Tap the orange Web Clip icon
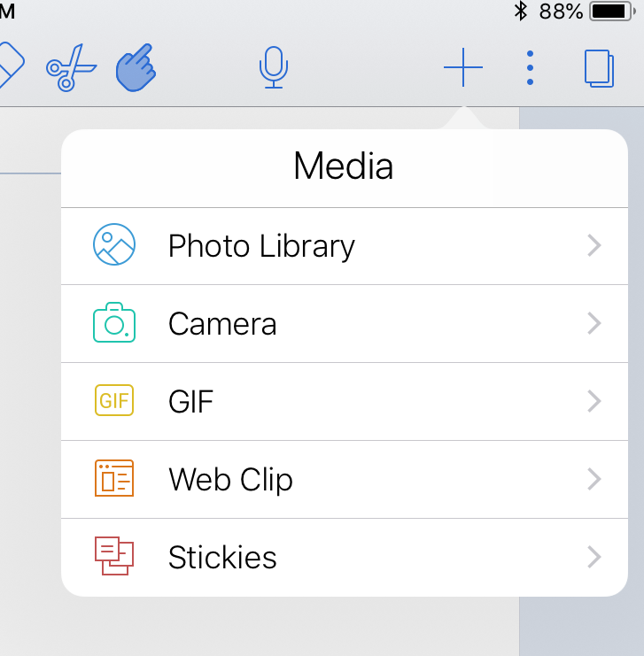Screen dimensions: 644x656 point(114,479)
